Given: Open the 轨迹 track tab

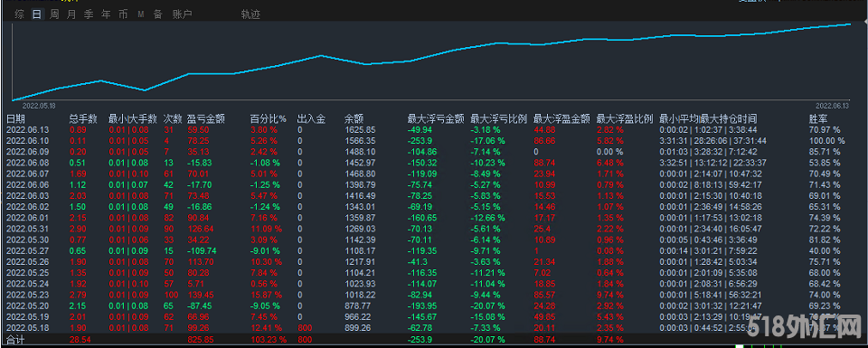Looking at the screenshot, I should point(250,14).
